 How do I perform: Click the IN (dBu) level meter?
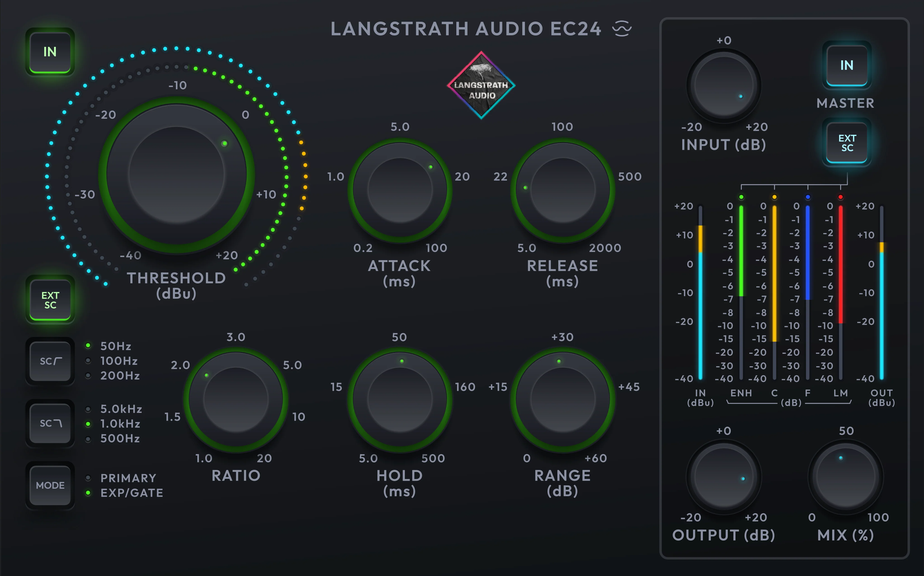coord(700,292)
